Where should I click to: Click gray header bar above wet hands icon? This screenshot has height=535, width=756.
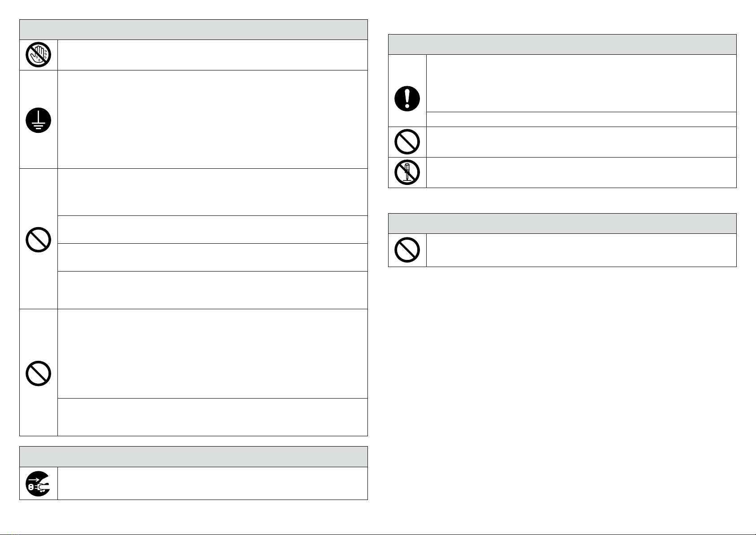(x=193, y=30)
